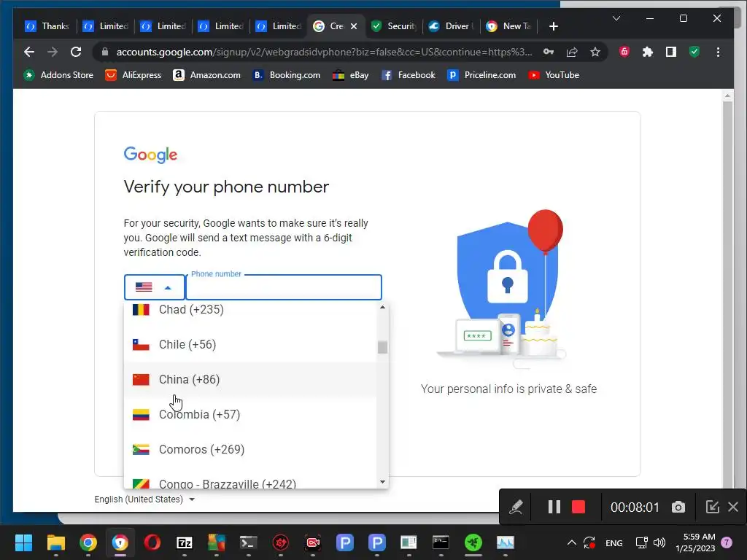Click the country list scrollbar up arrow
This screenshot has height=560, width=747.
(x=382, y=308)
